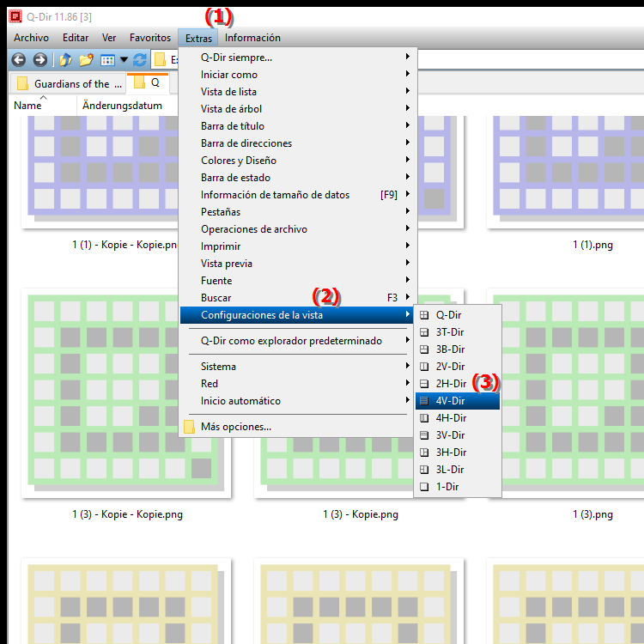
Task: Select thumbnail of 1 (1).png
Action: point(565,172)
